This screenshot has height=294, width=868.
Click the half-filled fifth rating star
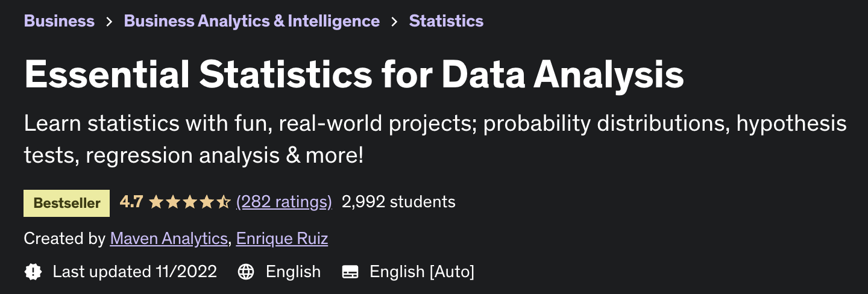[x=224, y=202]
